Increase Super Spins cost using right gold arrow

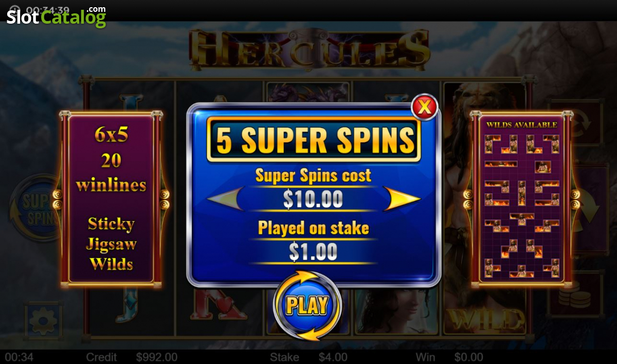[402, 199]
